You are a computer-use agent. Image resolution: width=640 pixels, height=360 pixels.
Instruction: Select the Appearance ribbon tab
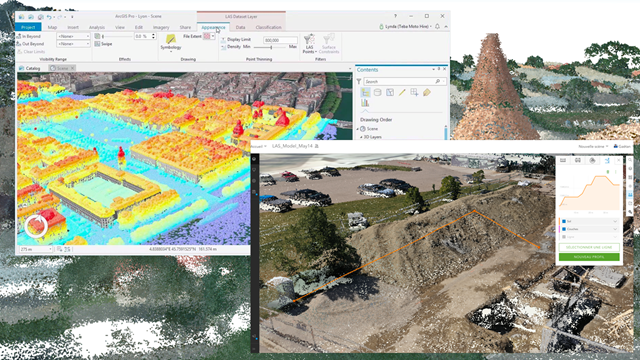(x=213, y=27)
